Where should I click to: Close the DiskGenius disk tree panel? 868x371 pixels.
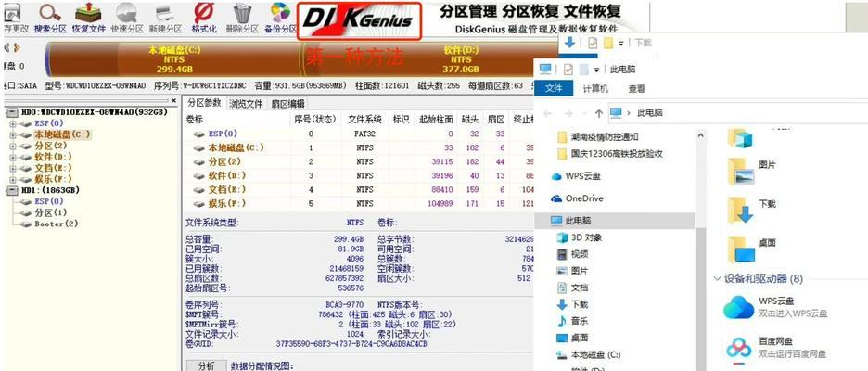tap(173, 101)
